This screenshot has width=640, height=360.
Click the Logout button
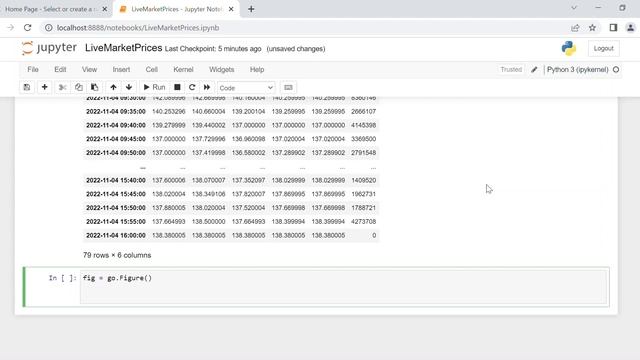(603, 49)
